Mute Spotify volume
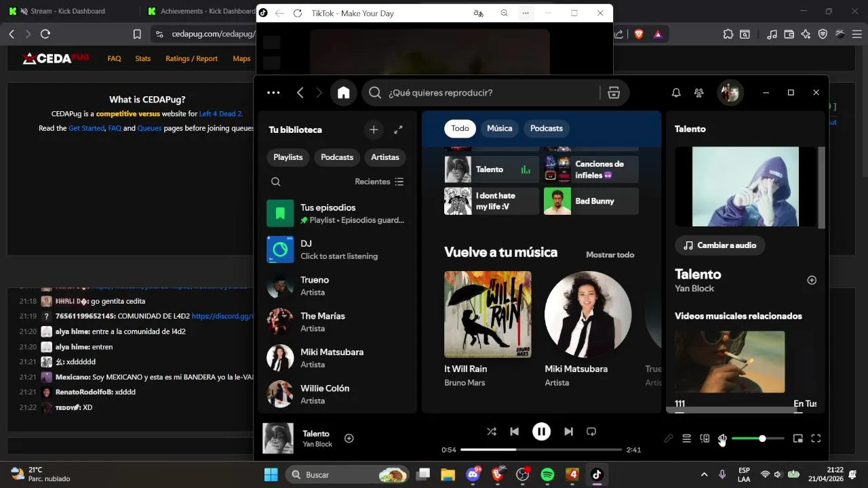The width and height of the screenshot is (868, 488). (x=722, y=439)
